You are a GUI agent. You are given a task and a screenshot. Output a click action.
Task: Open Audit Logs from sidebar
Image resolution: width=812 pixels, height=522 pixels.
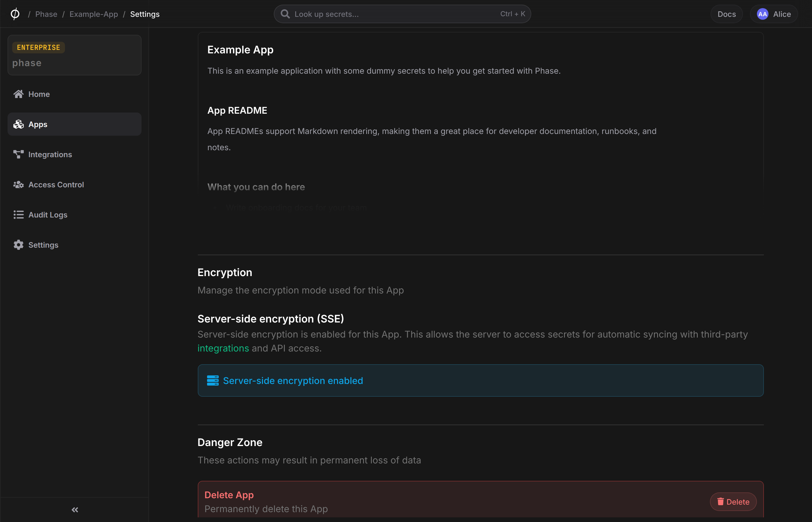pyautogui.click(x=74, y=215)
